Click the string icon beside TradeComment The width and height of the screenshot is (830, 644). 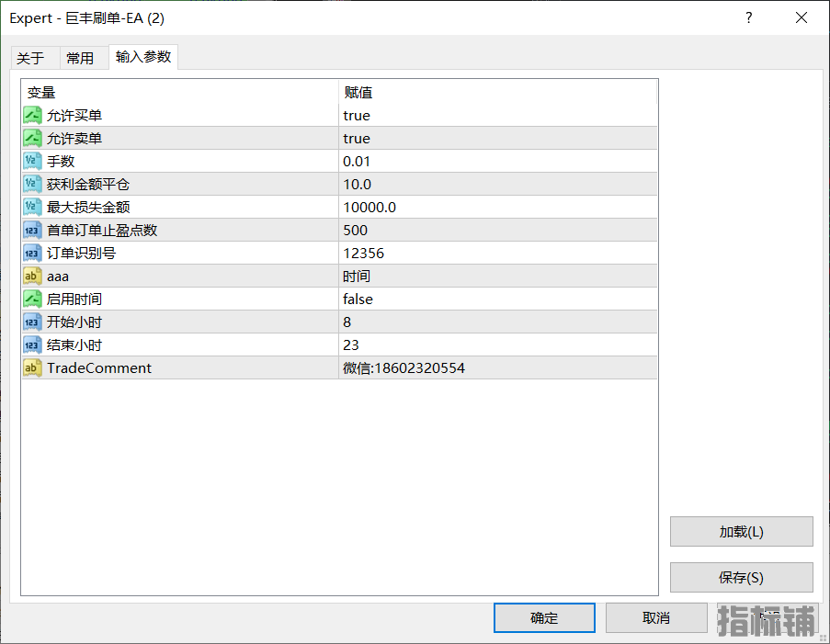pos(32,367)
